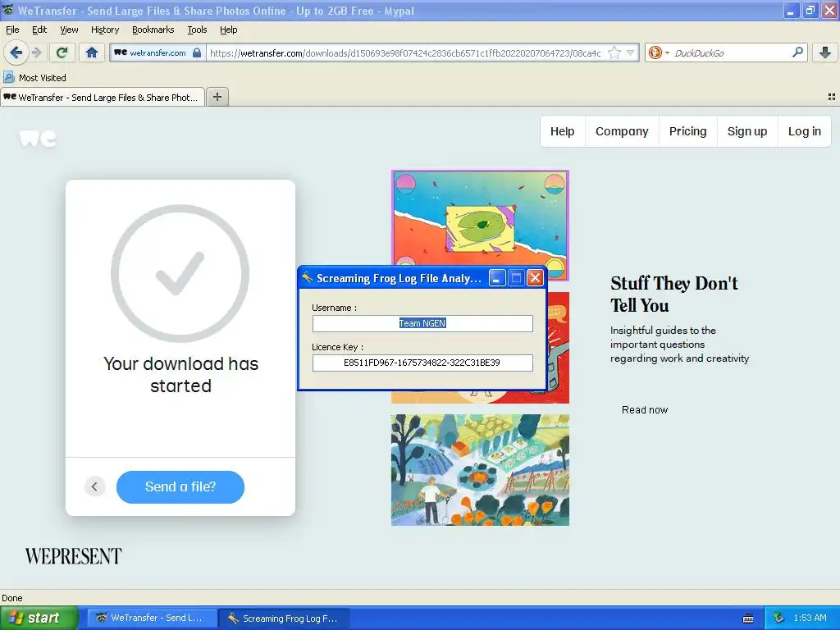Open the WeTransfer Help nav link
The image size is (840, 630).
[x=562, y=131]
